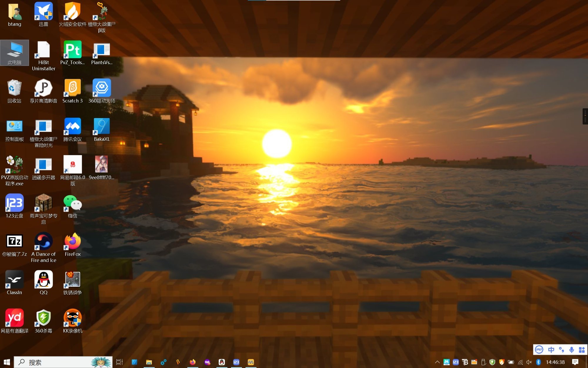Open the 123云盘 system tray icon
Screen dimensions: 588x368
coord(456,362)
